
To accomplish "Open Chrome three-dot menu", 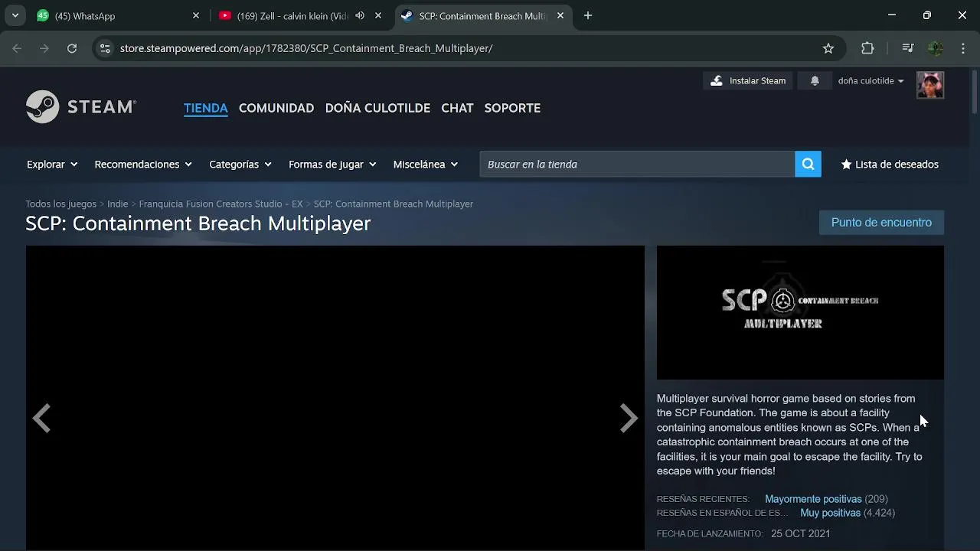I will [963, 48].
